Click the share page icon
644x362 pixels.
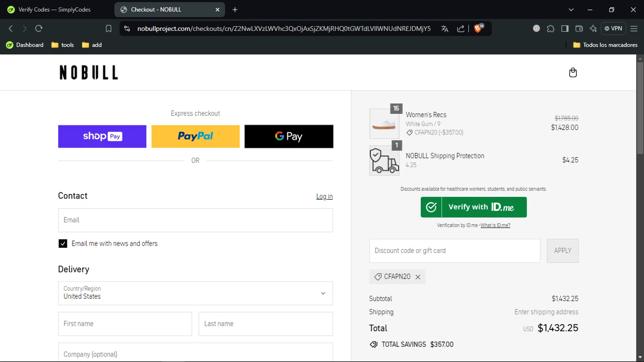[461, 29]
